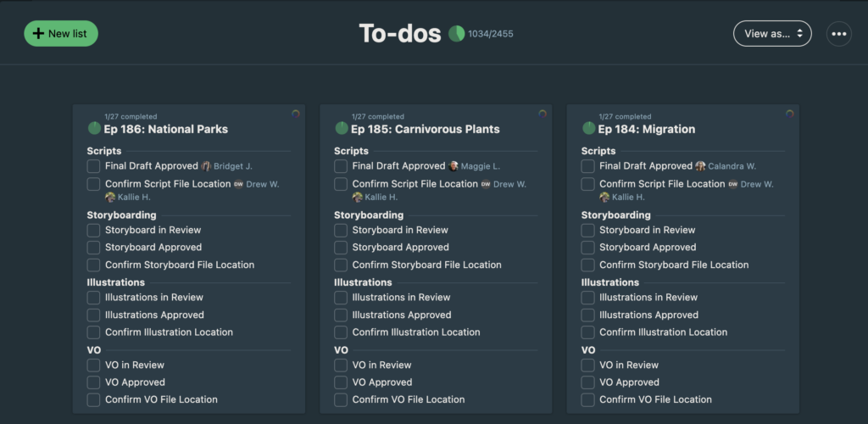
Task: Click Ep 186 National Parks progress pie
Action: (x=94, y=129)
